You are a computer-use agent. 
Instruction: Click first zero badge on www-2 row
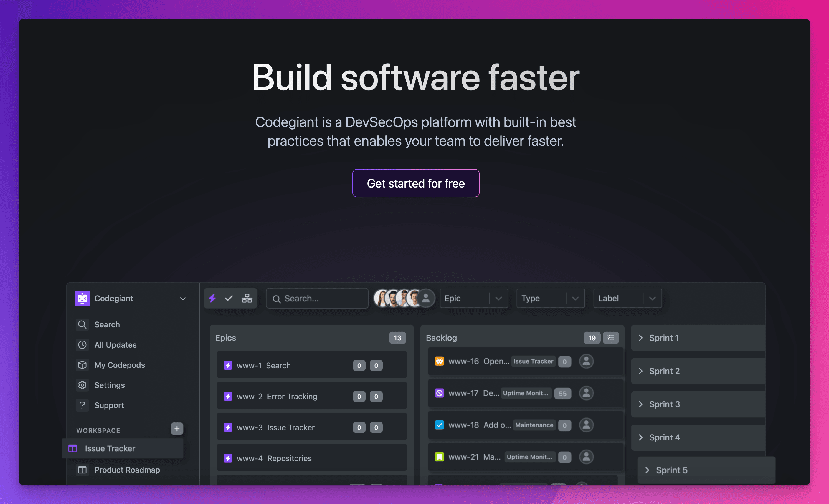(x=359, y=397)
